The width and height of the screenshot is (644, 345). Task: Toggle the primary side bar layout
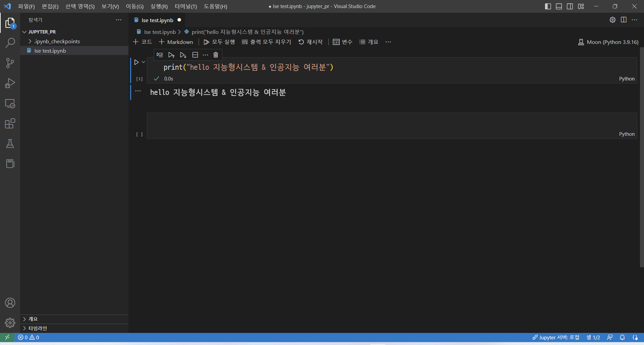coord(548,6)
